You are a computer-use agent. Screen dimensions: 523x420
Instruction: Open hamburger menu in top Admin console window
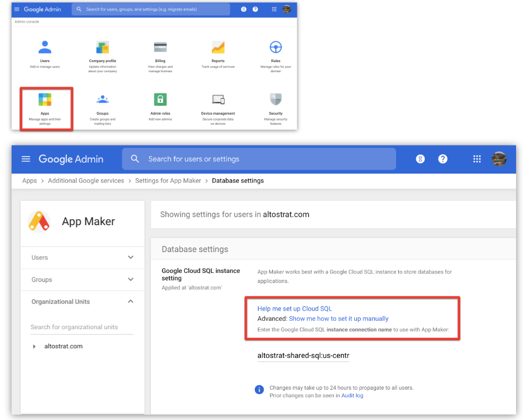tap(16, 10)
